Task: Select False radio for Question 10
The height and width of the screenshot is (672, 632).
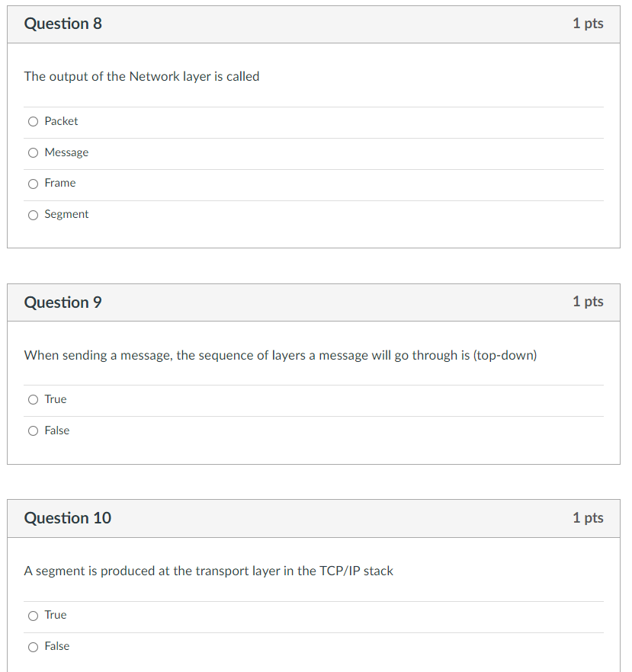Action: (x=33, y=647)
